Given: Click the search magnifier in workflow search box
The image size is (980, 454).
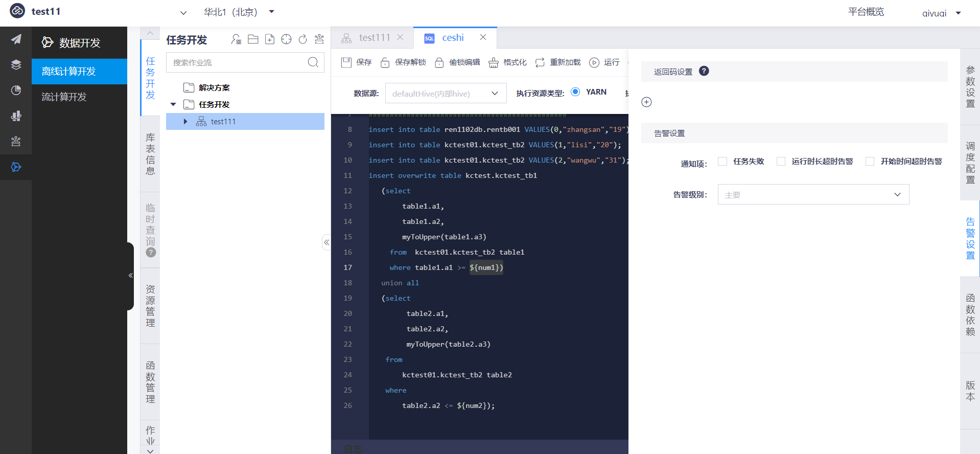Looking at the screenshot, I should pos(313,62).
